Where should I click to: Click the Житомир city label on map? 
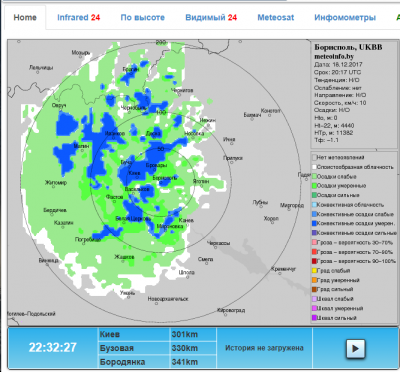pos(56,182)
